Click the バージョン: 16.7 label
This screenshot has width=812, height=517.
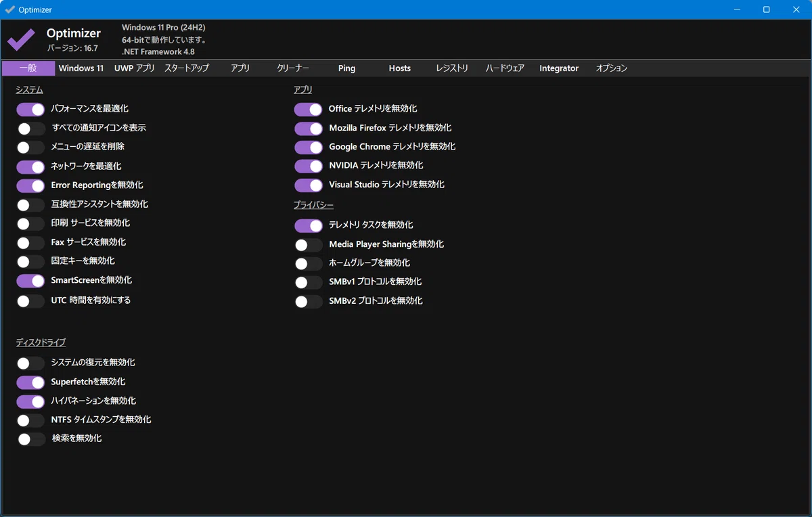pyautogui.click(x=72, y=48)
